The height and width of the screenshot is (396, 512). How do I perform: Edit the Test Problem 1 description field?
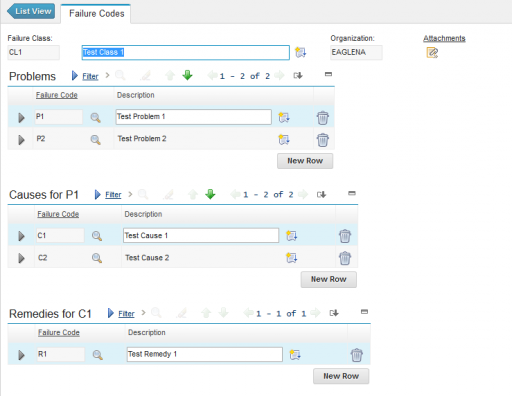tap(193, 117)
